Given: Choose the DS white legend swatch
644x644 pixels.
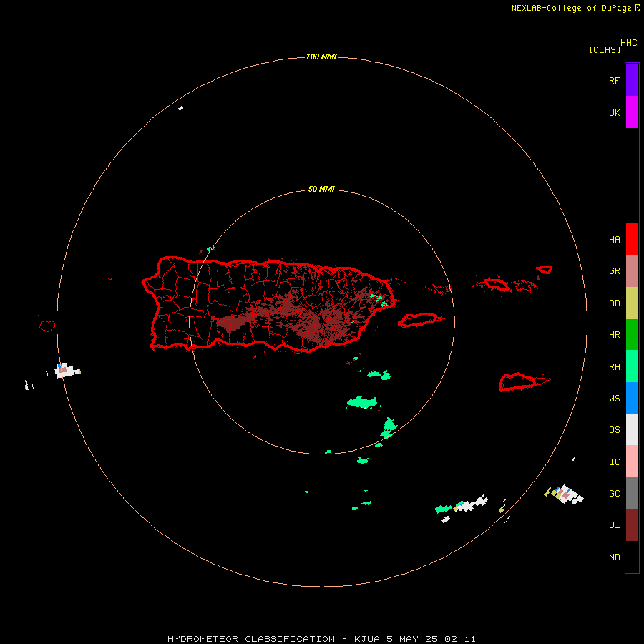Looking at the screenshot, I should point(632,429).
